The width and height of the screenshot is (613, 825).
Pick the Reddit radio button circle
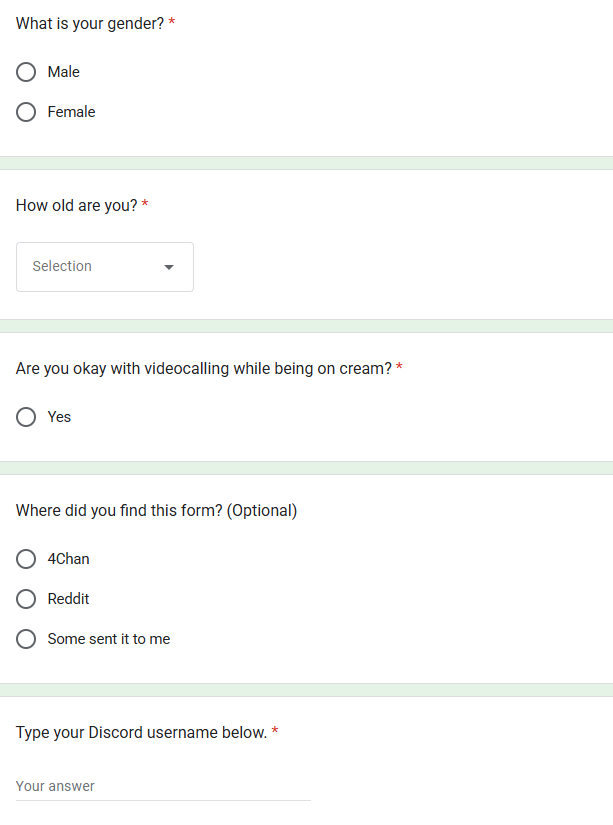[26, 599]
